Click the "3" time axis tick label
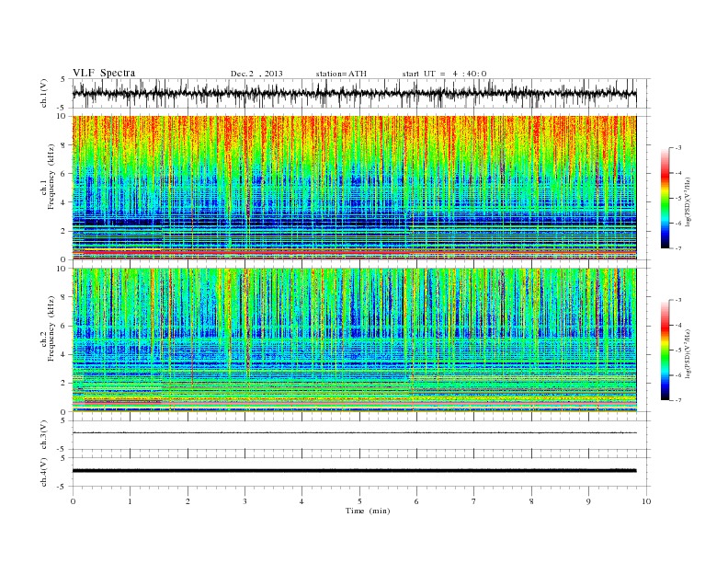This screenshot has height=563, width=728. pyautogui.click(x=245, y=501)
